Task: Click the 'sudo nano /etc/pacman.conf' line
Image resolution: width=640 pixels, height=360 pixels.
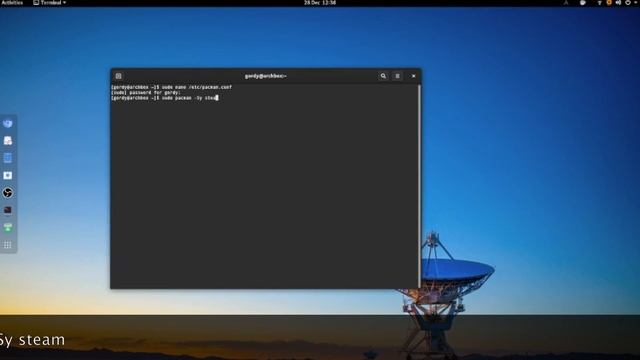Action: click(197, 87)
